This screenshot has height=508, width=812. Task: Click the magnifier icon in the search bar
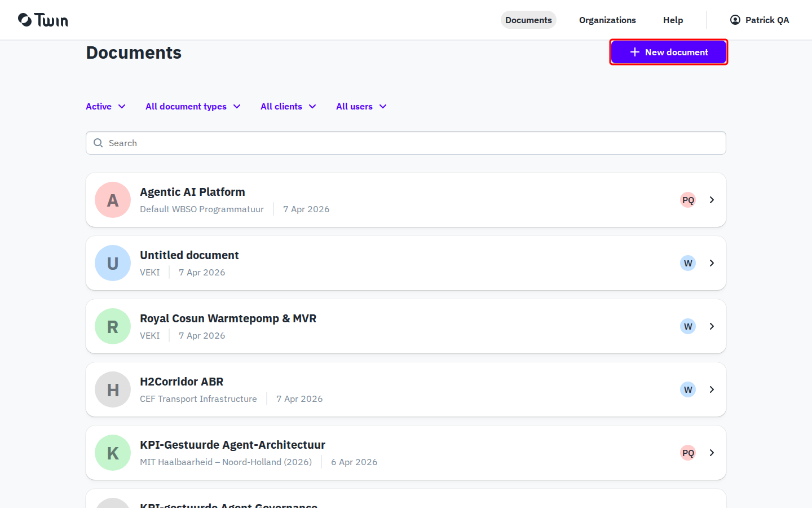click(x=98, y=143)
